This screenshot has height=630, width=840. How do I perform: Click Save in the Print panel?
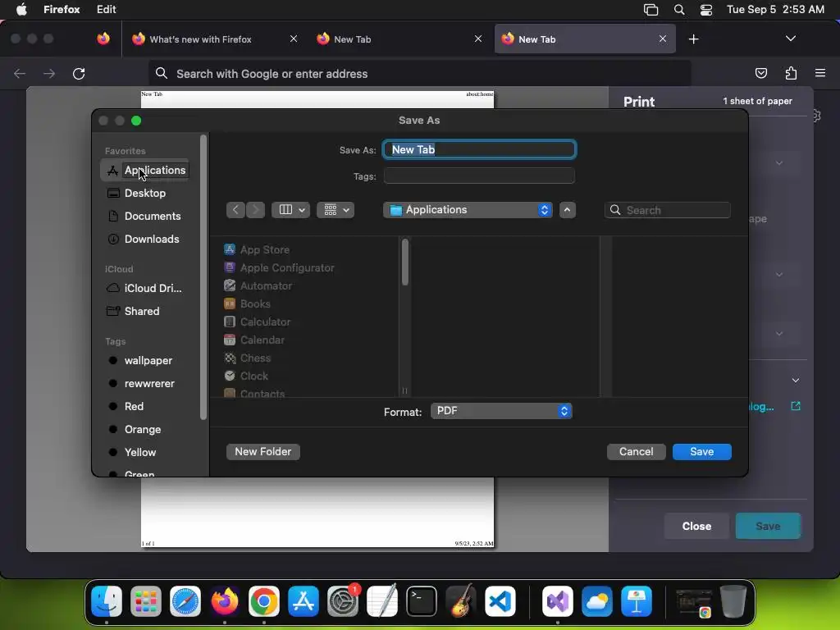[x=768, y=526]
